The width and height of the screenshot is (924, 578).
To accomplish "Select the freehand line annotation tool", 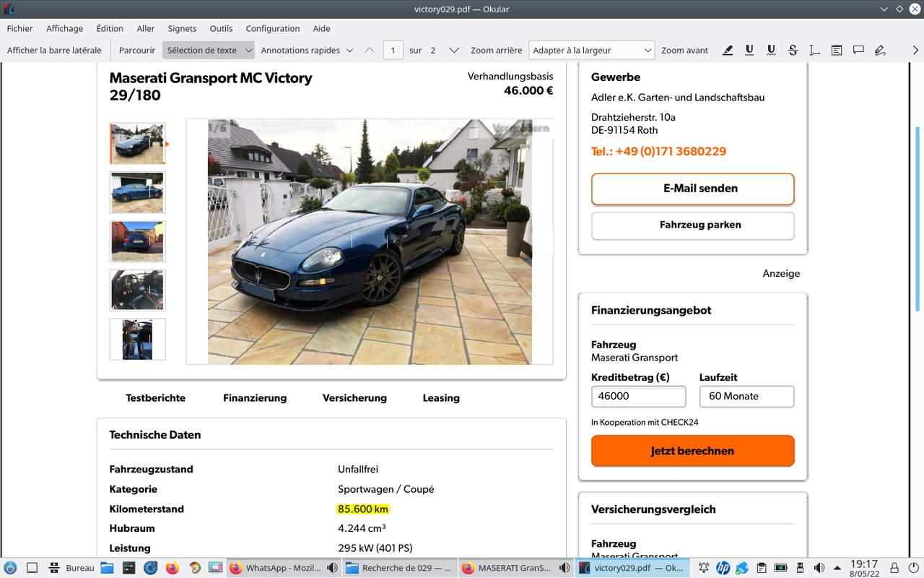I will click(880, 51).
